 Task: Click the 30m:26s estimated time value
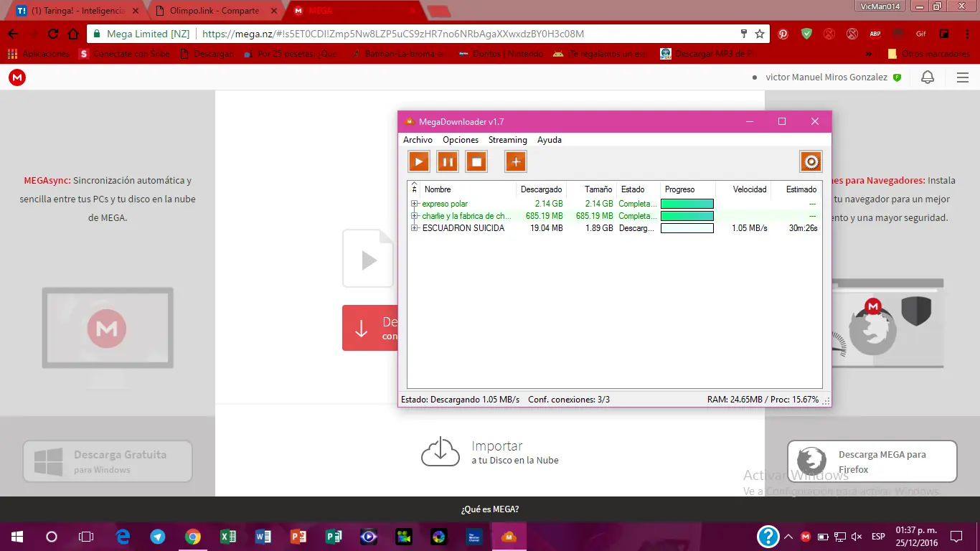[x=803, y=228]
